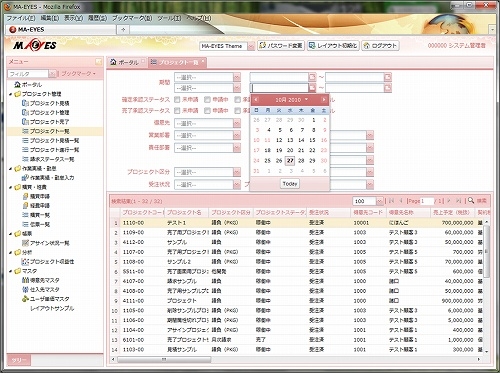The image size is (500, 373).
Task: Open the ブックマーク menu in Firefox
Action: click(x=132, y=18)
